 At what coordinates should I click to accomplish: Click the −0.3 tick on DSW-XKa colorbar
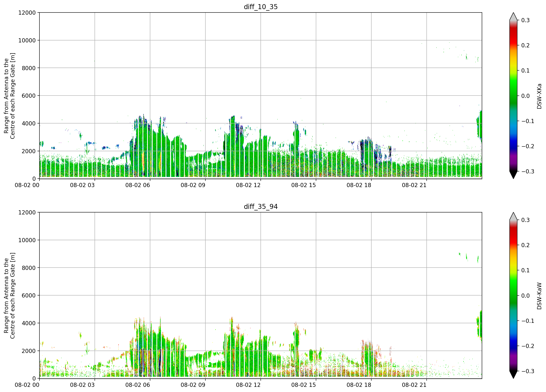(528, 172)
